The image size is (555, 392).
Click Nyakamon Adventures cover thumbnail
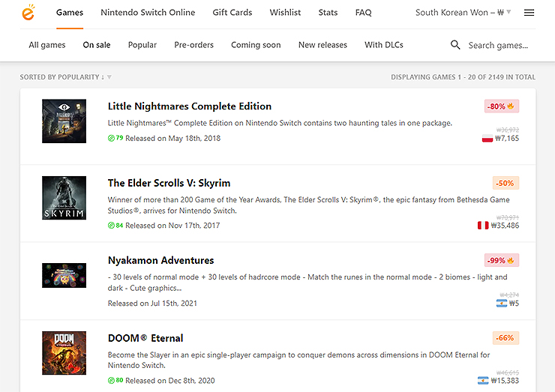point(64,275)
